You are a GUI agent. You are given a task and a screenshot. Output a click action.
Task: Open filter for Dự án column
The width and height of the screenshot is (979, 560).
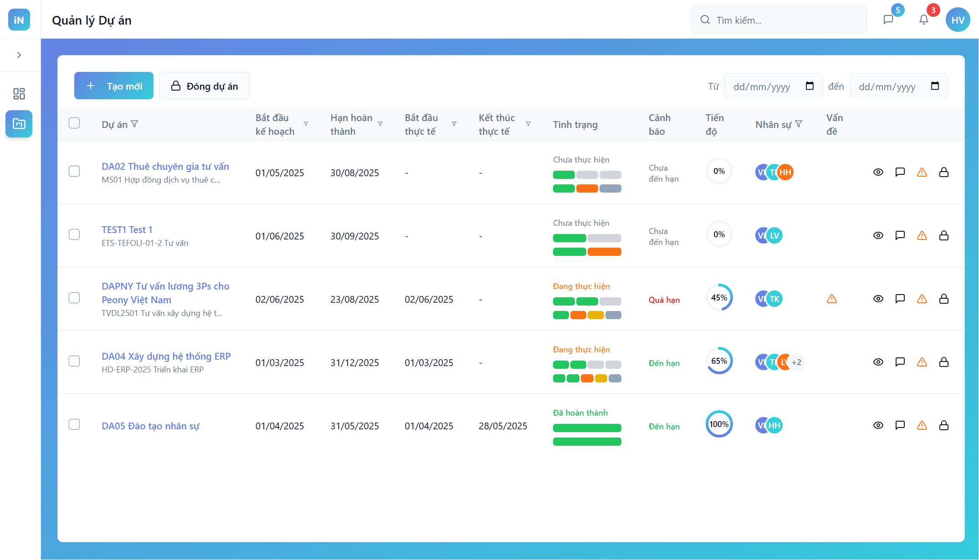click(134, 124)
